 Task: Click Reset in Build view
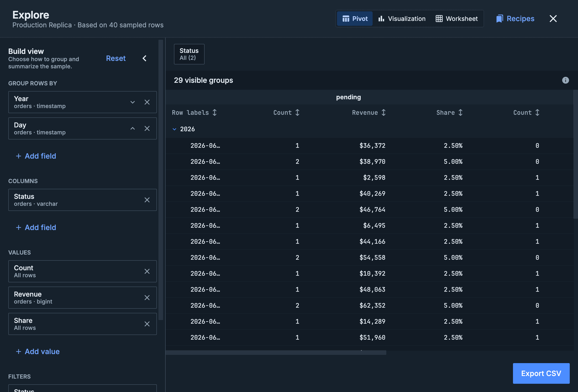click(x=116, y=58)
